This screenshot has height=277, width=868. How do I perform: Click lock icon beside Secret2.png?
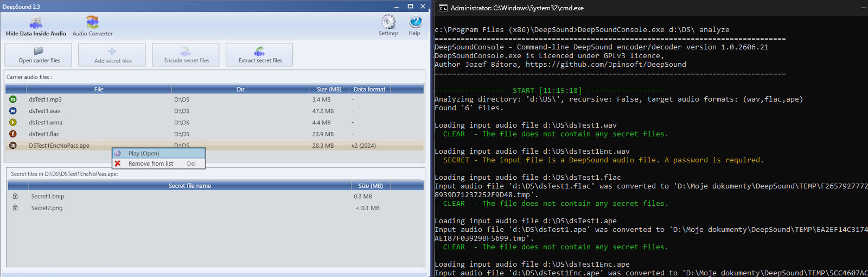15,207
